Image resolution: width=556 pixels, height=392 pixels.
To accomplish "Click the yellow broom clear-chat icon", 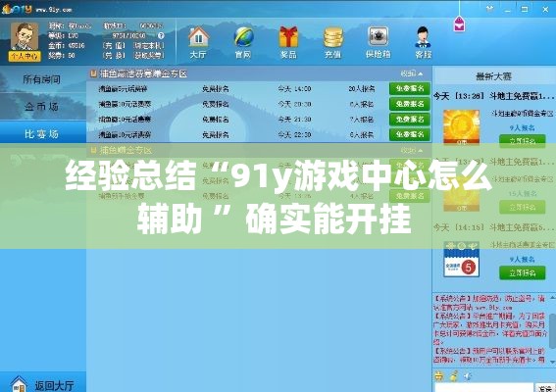I will pyautogui.click(x=453, y=376).
